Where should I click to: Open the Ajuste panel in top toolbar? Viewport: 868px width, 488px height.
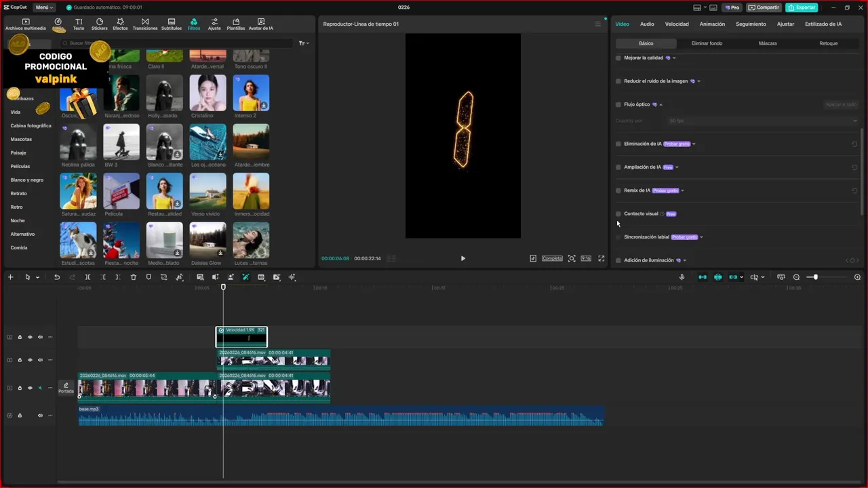pyautogui.click(x=214, y=24)
